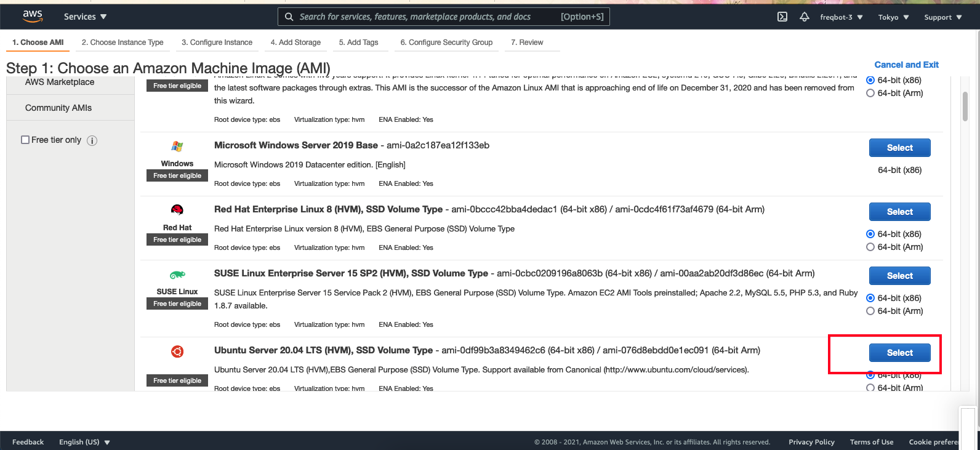
Task: Select 64-bit (x86) for Amazon Linux
Action: click(870, 80)
